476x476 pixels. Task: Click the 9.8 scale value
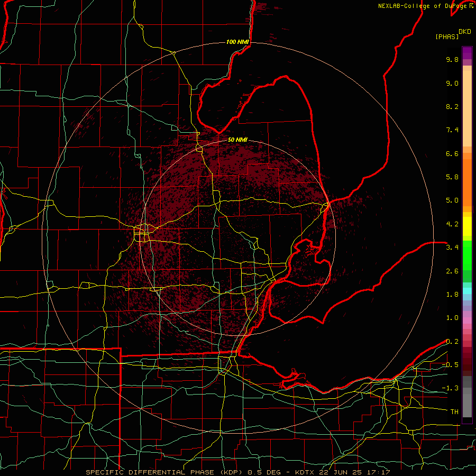click(x=452, y=59)
